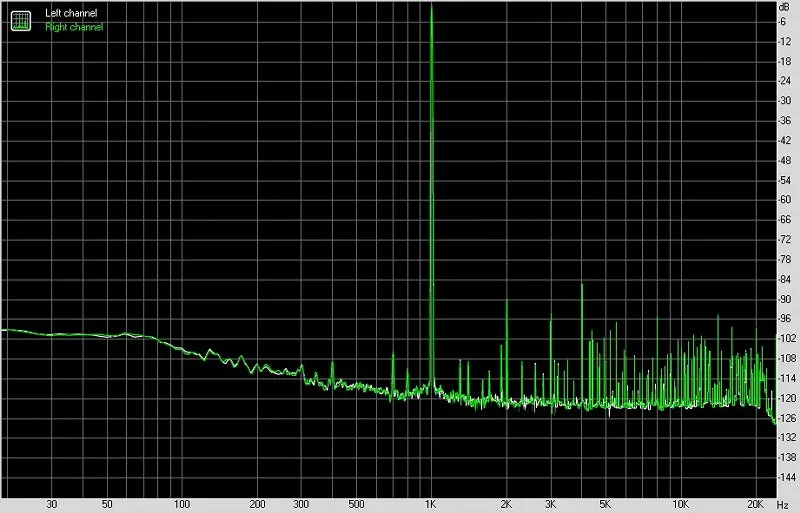Click the -84 dB axis label
800x513 pixels.
784,279
